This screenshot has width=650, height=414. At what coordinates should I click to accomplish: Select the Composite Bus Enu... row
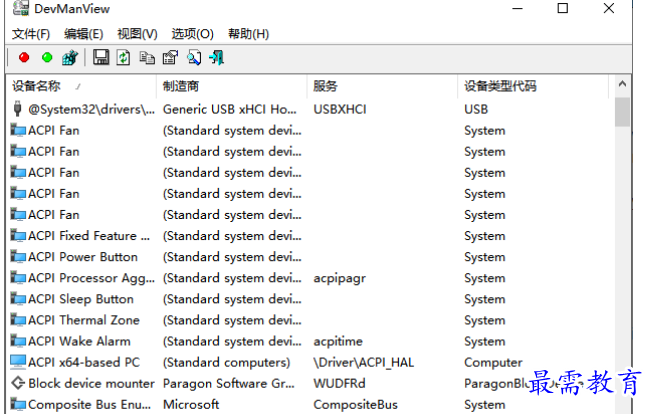click(310, 404)
